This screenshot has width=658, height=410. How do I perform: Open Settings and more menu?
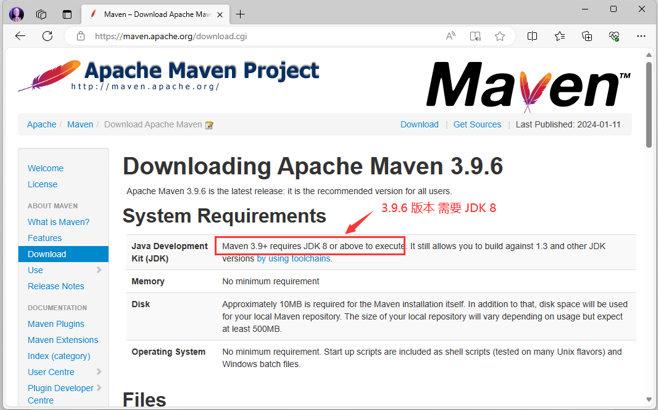point(641,37)
